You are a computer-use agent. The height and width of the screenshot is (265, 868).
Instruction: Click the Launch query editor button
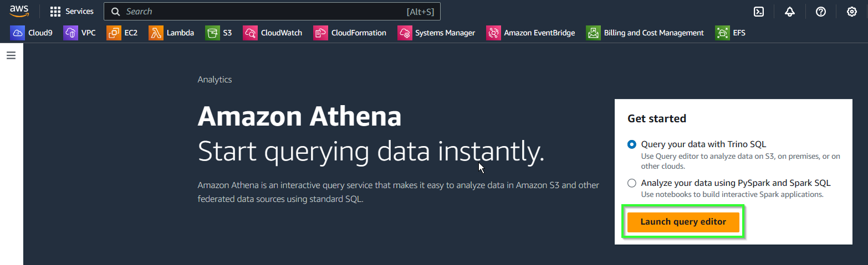(683, 222)
